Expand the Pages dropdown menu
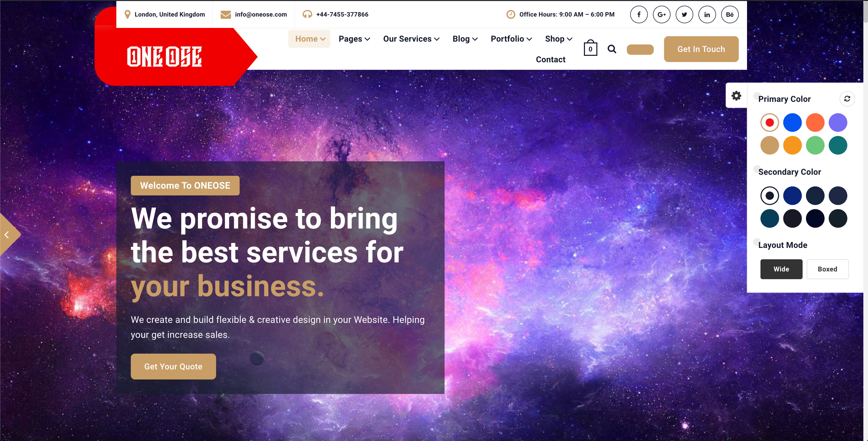 [354, 39]
